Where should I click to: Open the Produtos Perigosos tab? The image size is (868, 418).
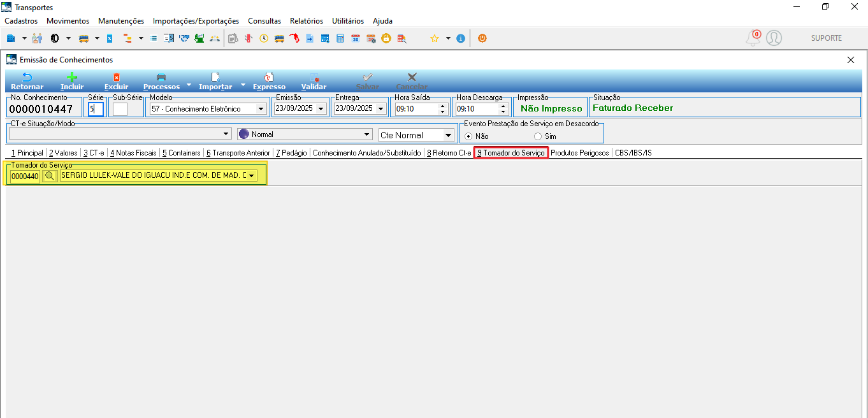(580, 153)
